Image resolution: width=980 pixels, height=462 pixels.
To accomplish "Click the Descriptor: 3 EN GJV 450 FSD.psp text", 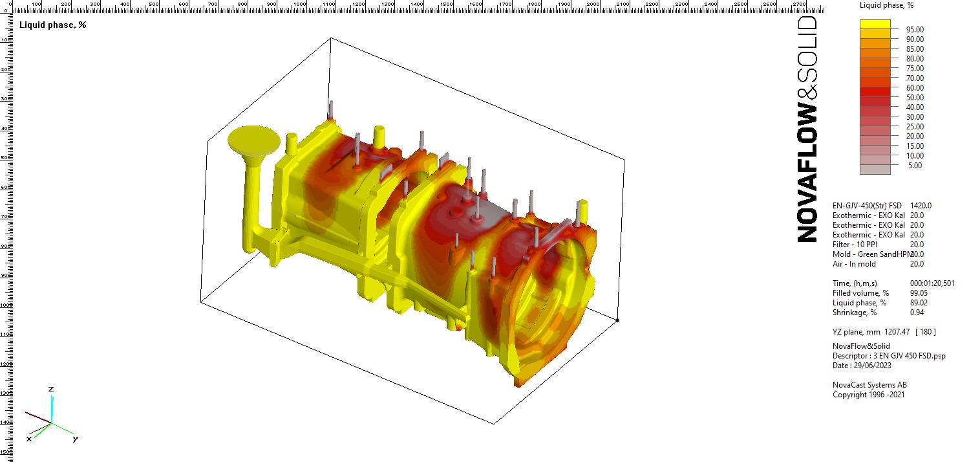I will (x=888, y=356).
